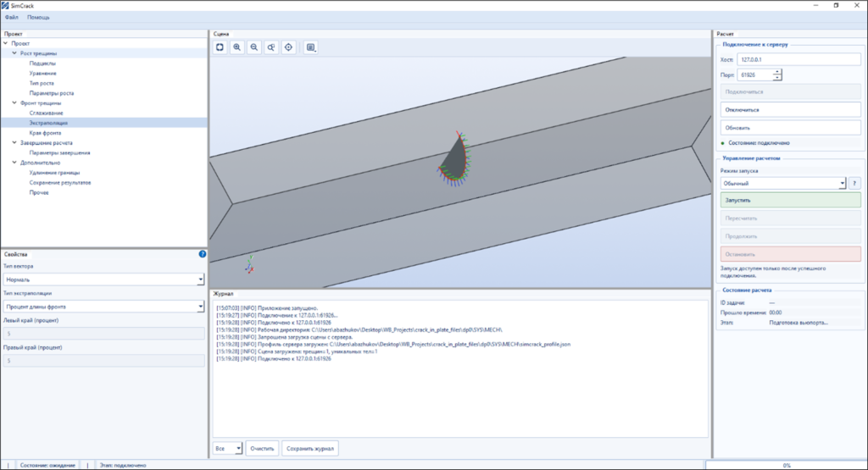Click the Сцена panel tab title

click(221, 34)
